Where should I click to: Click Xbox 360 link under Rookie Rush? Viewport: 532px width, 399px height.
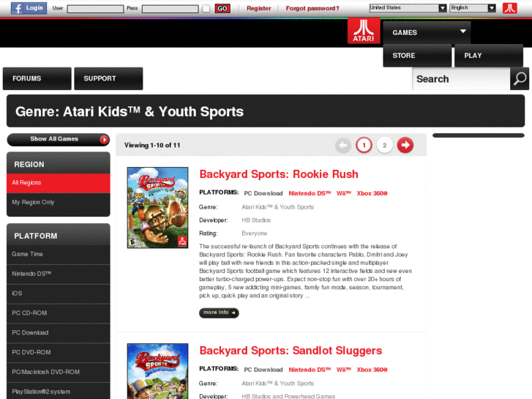pyautogui.click(x=372, y=193)
